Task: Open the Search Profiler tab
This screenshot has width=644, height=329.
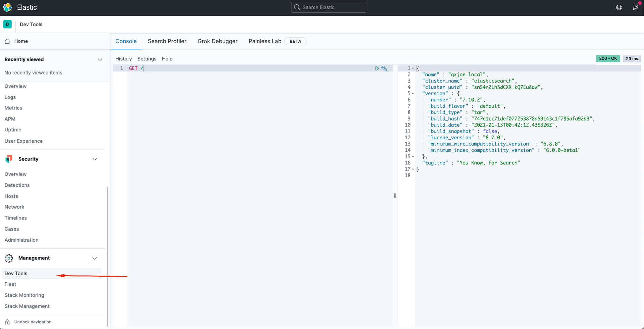Action: [167, 41]
